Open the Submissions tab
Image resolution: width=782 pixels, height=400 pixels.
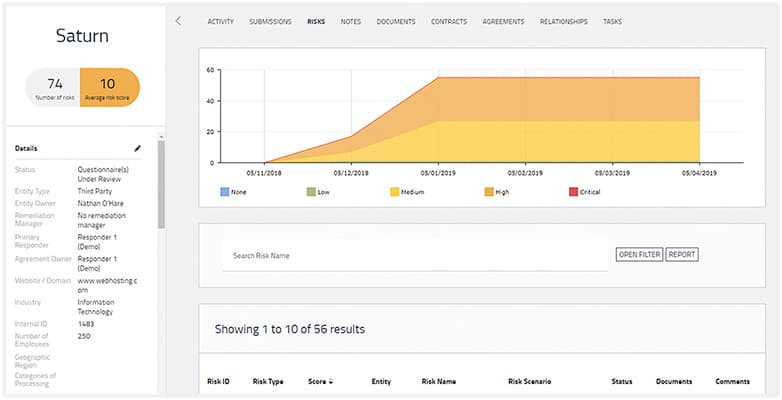coord(270,21)
